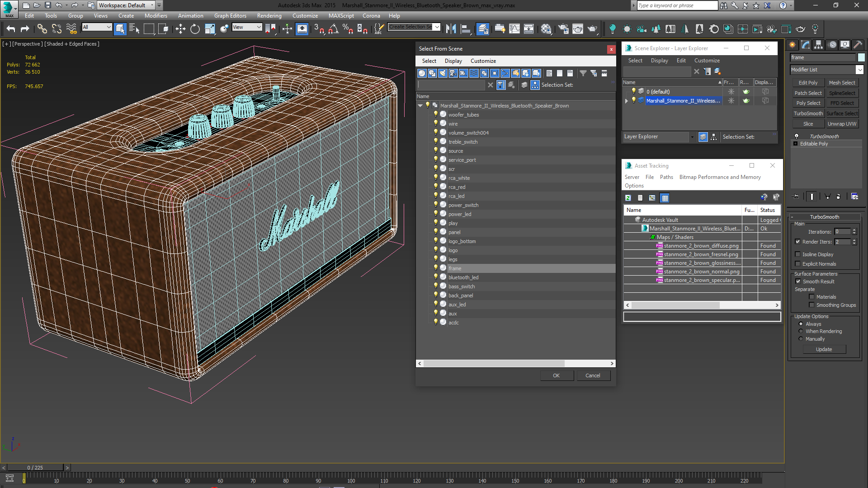868x488 pixels.
Task: Open the Rendering menu
Action: pyautogui.click(x=269, y=16)
